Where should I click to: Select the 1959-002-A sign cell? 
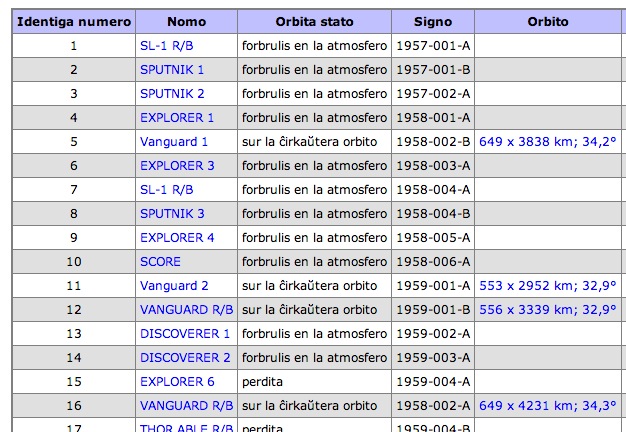coord(433,334)
